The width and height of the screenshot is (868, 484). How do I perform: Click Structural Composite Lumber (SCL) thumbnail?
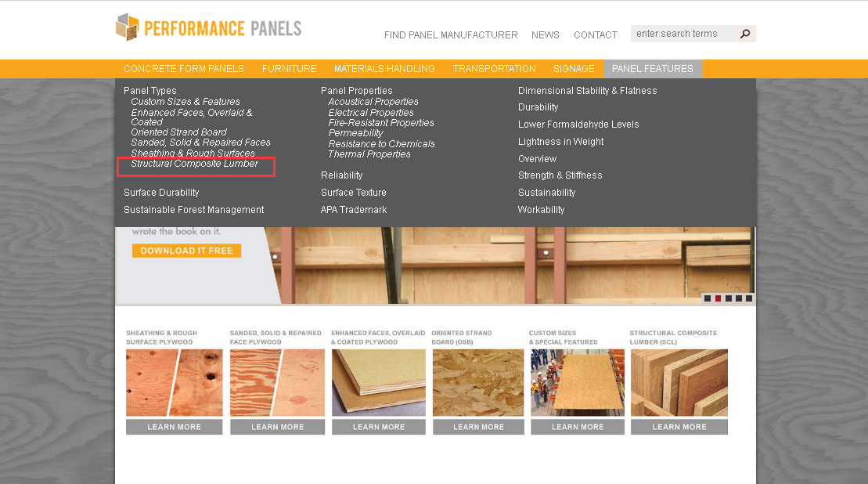click(679, 383)
